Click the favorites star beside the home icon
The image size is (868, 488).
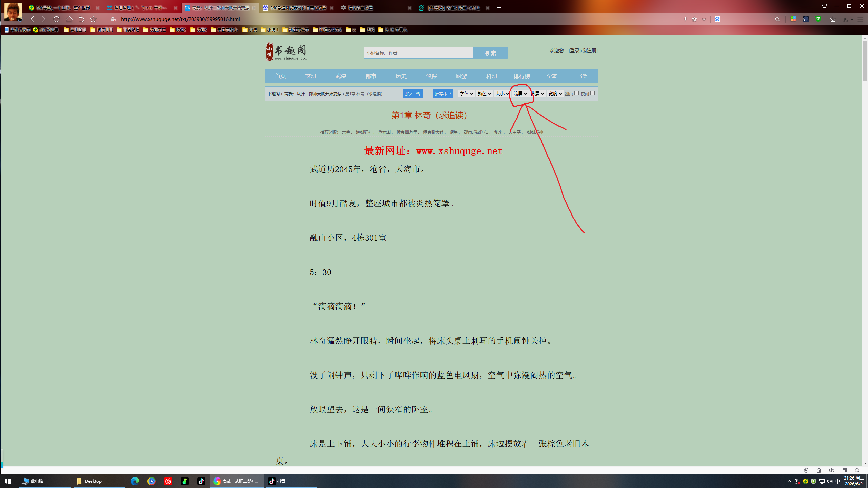(x=93, y=19)
